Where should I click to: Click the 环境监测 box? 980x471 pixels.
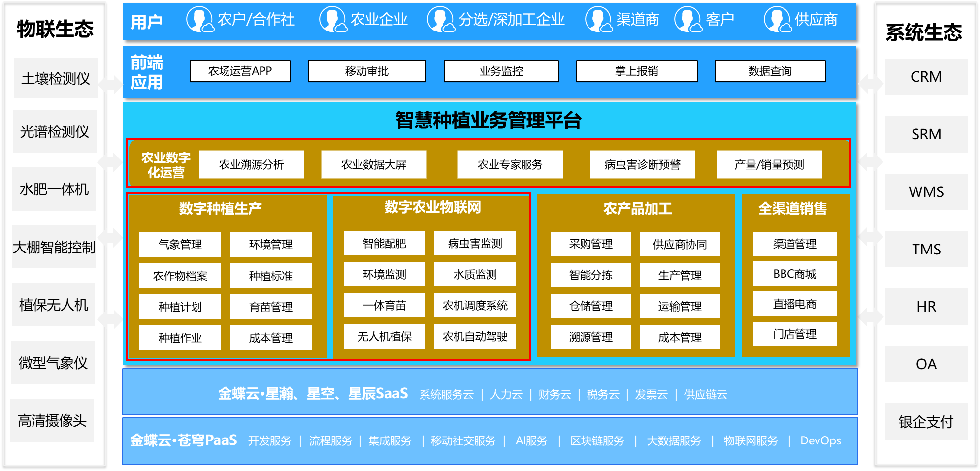tap(385, 274)
